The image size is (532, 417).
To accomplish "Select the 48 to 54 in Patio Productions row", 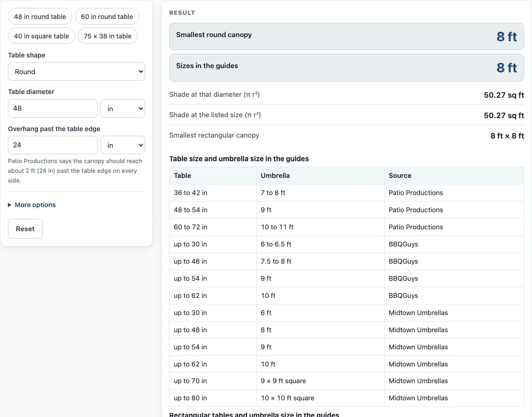I will pos(347,210).
